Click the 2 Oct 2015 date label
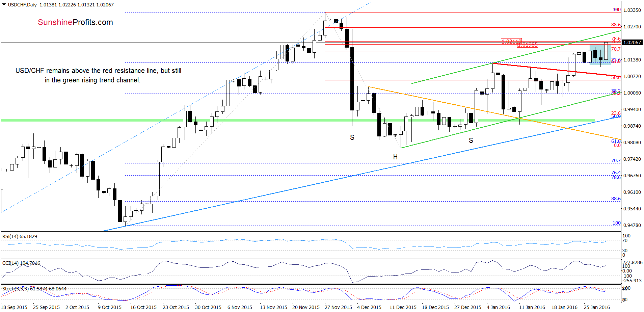 coord(77,307)
